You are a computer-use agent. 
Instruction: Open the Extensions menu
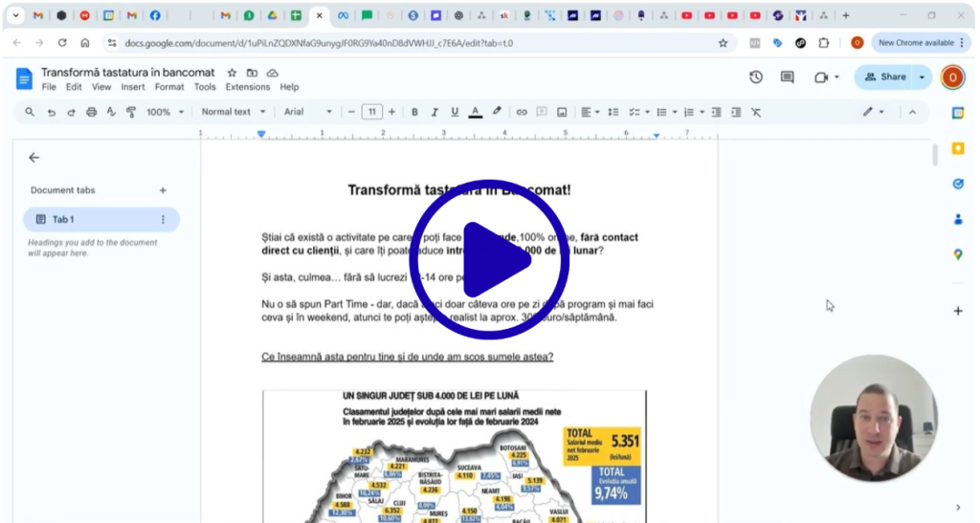pyautogui.click(x=248, y=87)
